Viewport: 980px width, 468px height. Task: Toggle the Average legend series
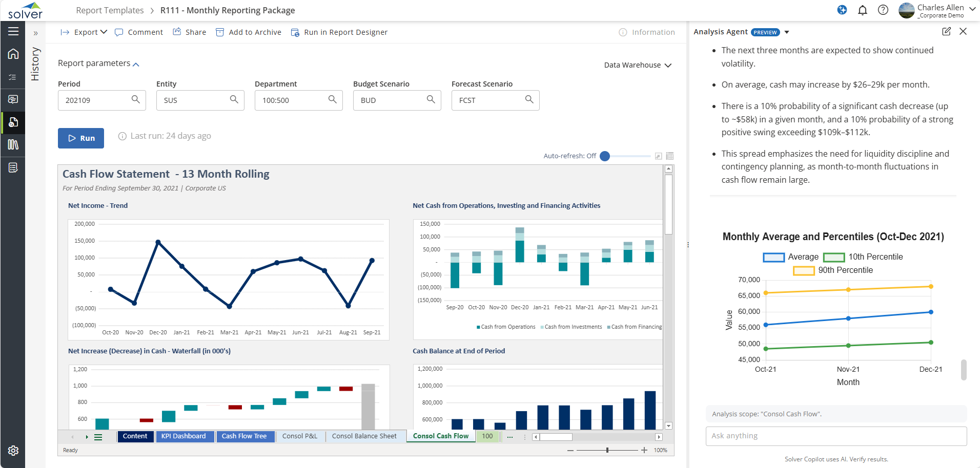point(791,257)
